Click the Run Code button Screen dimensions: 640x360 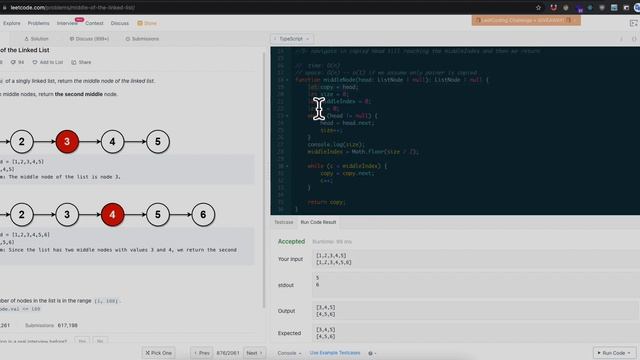614,353
